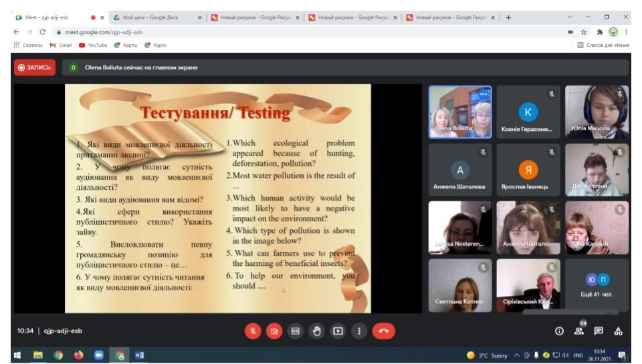Switch to the 'Мой диск – Google Диск' tab

pos(152,17)
